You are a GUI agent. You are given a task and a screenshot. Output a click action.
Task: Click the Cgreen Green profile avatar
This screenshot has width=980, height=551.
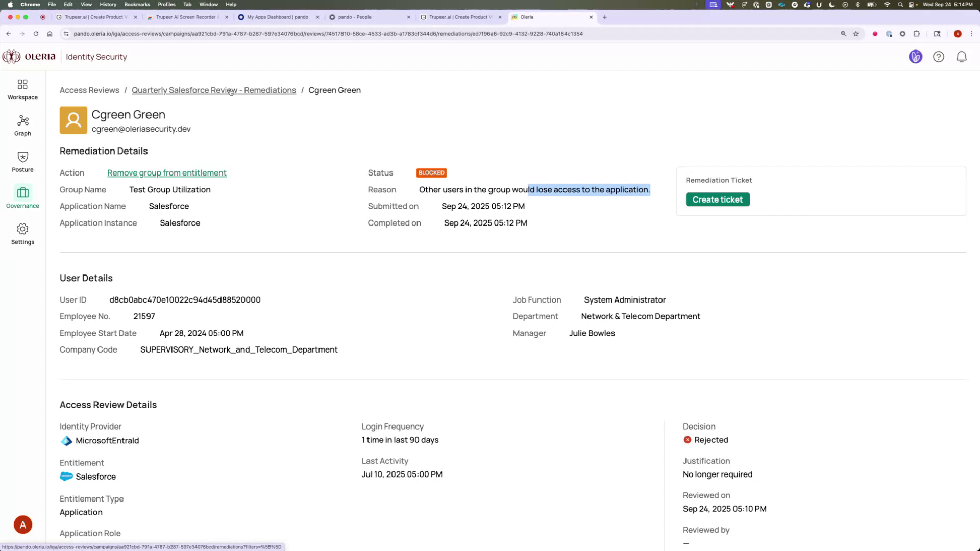click(x=73, y=120)
